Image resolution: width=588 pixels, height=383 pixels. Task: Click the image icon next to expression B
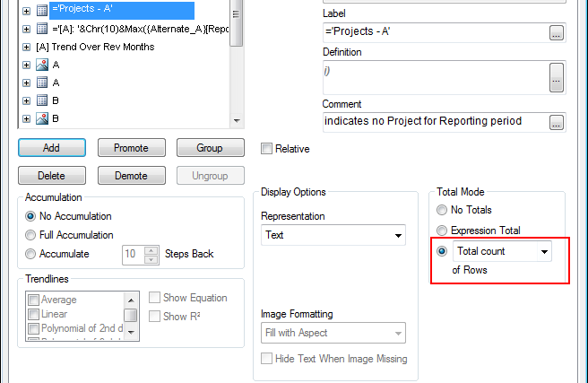(x=41, y=118)
